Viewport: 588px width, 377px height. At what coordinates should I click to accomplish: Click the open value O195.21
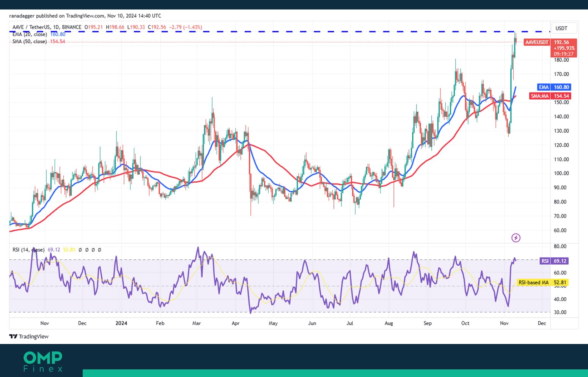[94, 27]
